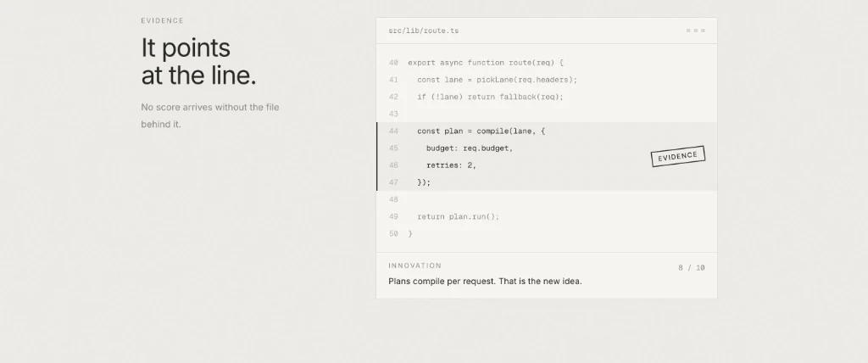
Task: Click the INNOVATION label in card footer
Action: [415, 265]
